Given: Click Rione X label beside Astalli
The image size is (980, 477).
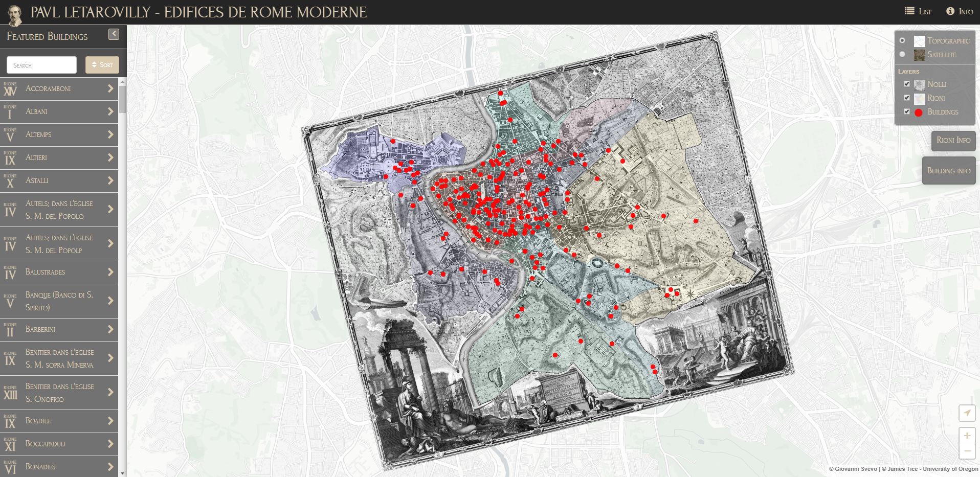Looking at the screenshot, I should (x=10, y=181).
